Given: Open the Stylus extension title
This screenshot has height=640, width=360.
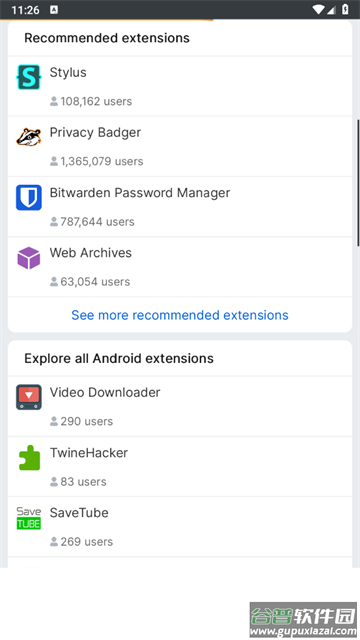Looking at the screenshot, I should tap(68, 72).
